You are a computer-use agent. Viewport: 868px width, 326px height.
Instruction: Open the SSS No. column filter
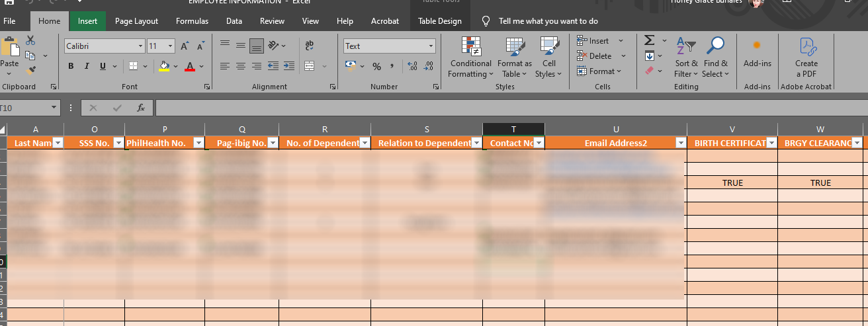tap(118, 143)
